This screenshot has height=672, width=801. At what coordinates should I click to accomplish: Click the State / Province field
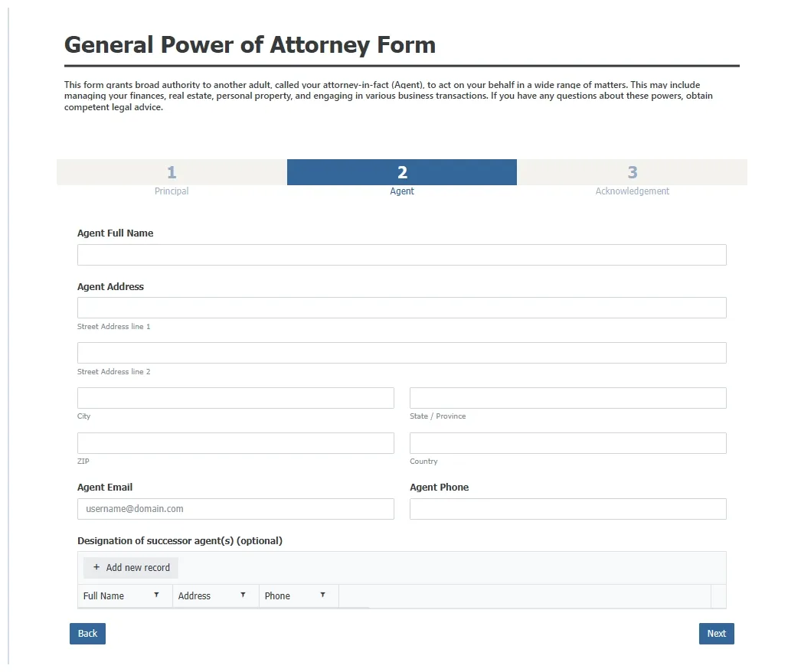pyautogui.click(x=567, y=397)
